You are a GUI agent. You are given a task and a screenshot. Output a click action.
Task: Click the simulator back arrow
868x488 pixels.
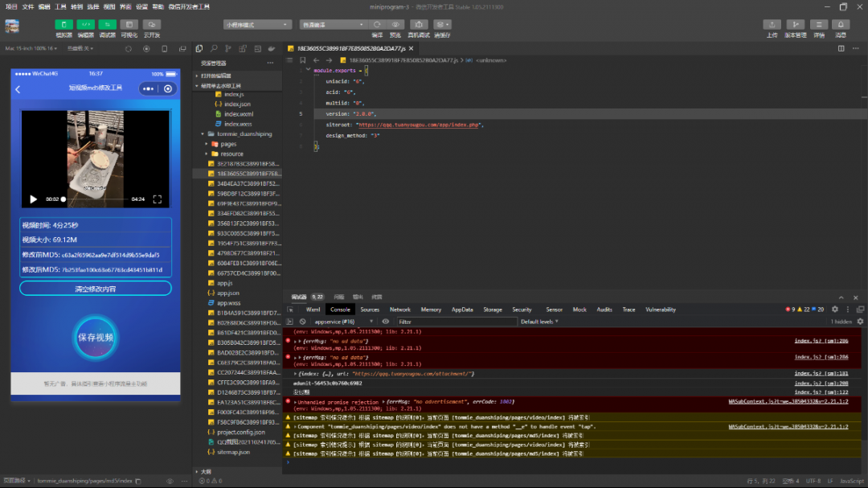[18, 89]
